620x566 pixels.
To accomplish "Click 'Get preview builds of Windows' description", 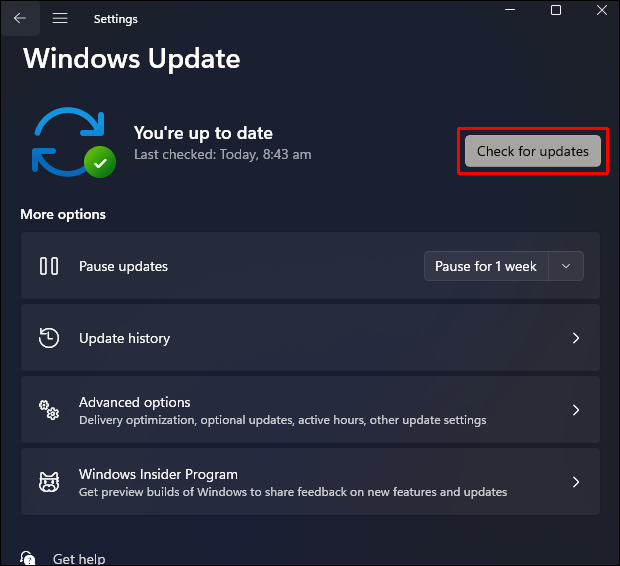I will tap(293, 492).
